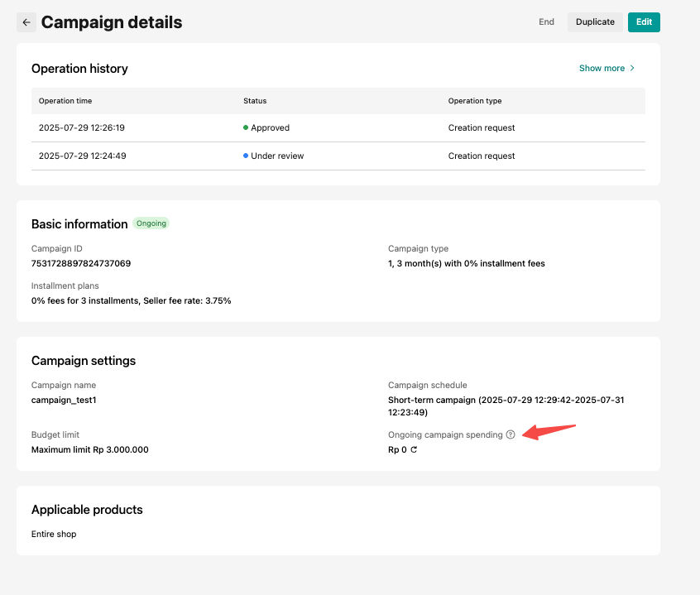
Task: Click the chevron next to Show more
Action: 632,69
